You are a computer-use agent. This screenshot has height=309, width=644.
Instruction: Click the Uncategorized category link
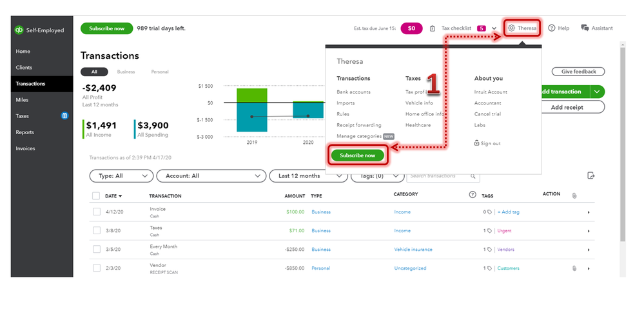click(x=410, y=268)
